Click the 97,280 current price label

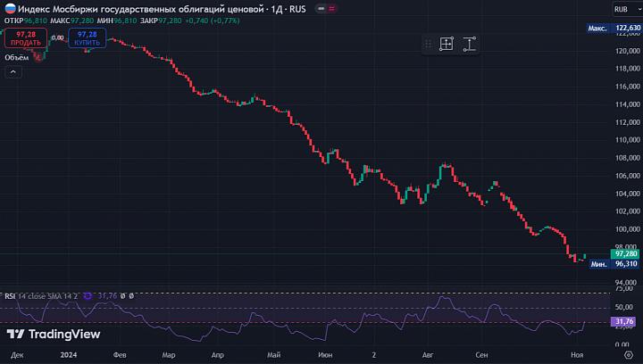click(x=624, y=254)
